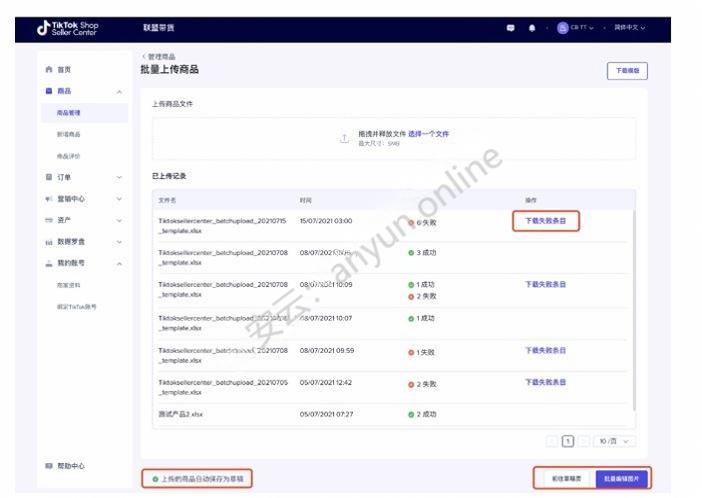
Task: Click the 前往草稿箱 button
Action: pos(566,479)
